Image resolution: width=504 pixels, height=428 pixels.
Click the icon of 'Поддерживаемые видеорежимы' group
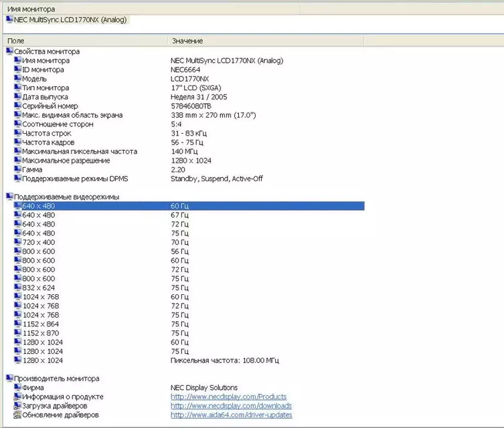[9, 197]
